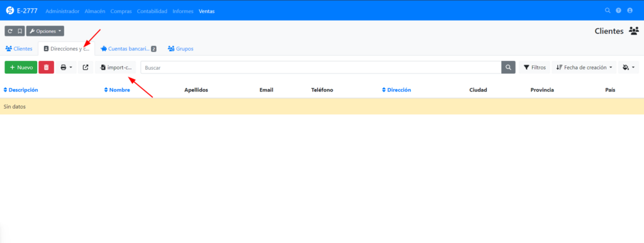The height and width of the screenshot is (243, 644).
Task: Open the Contabilidad menu
Action: tap(152, 11)
